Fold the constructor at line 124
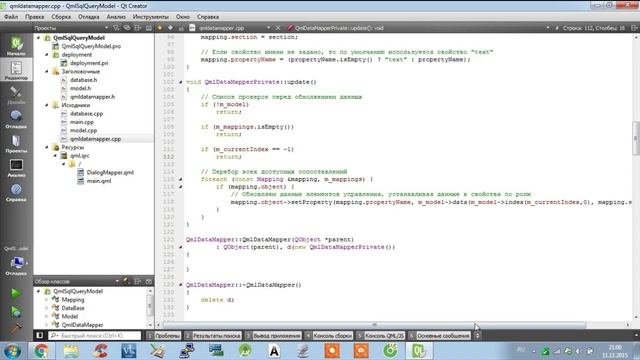This screenshot has width=640, height=360. tap(180, 247)
